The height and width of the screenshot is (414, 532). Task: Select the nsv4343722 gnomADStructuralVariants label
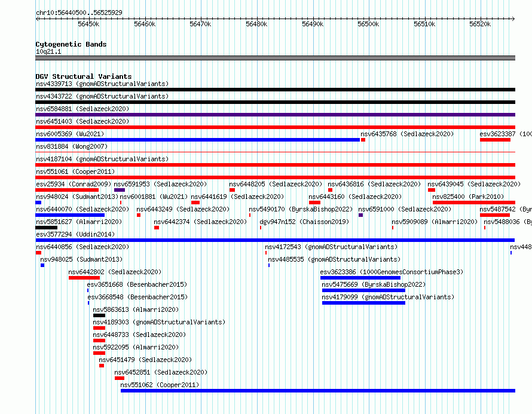(x=102, y=96)
